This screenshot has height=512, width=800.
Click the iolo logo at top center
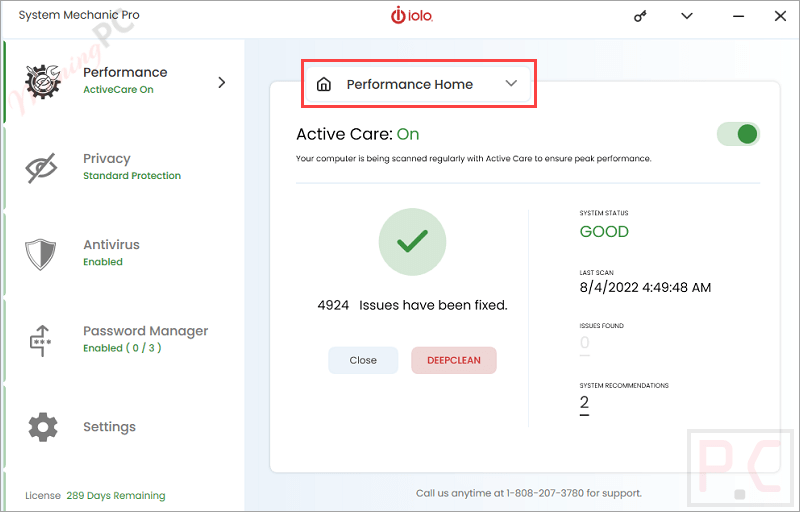pos(412,15)
